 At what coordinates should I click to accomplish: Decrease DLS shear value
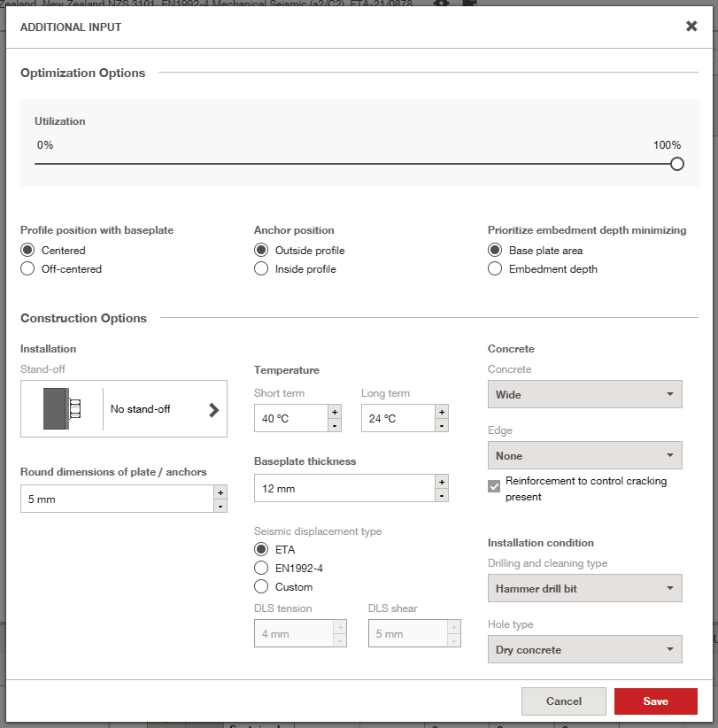[x=454, y=640]
